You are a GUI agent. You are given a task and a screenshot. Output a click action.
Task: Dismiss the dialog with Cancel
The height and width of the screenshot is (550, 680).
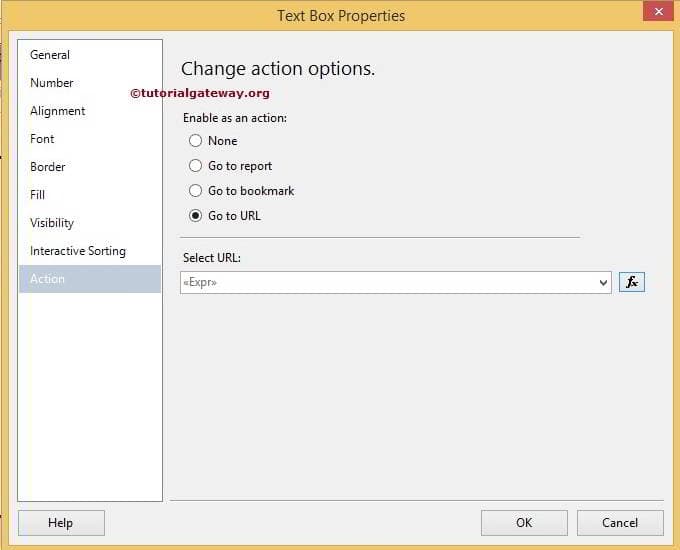pos(620,523)
